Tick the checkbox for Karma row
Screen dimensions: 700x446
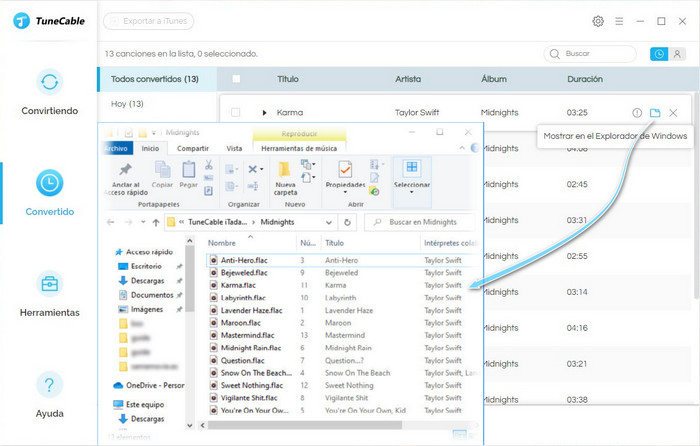coord(236,113)
